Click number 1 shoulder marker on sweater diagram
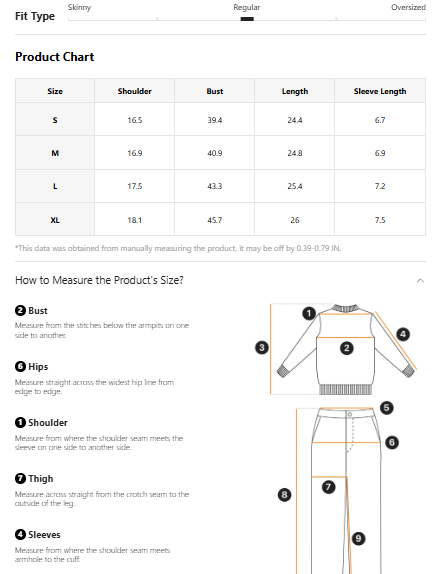Viewport: 438px width, 574px height. pos(309,313)
